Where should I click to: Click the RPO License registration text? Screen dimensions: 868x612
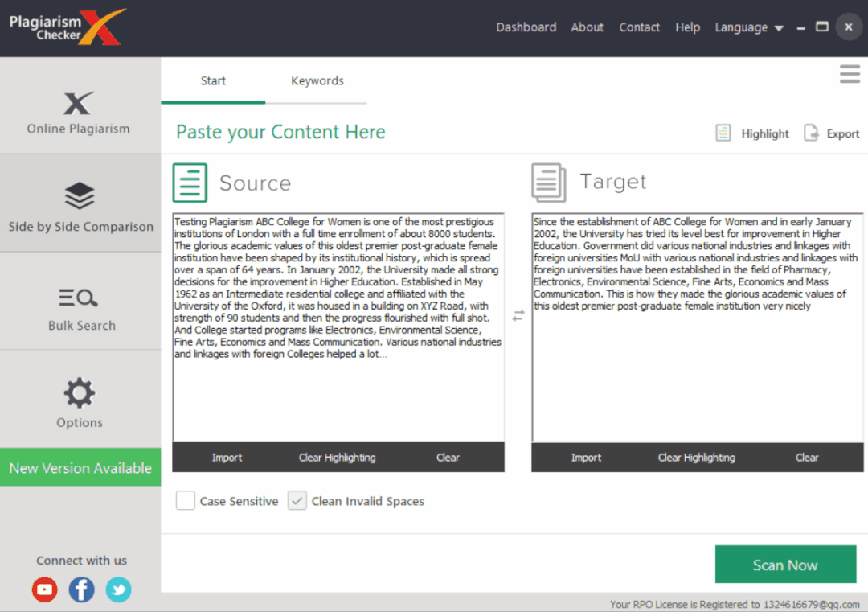click(x=735, y=604)
